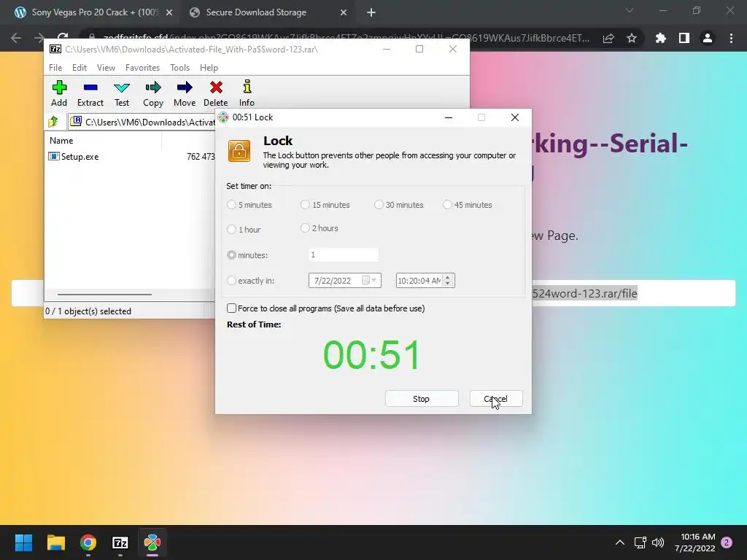Image resolution: width=747 pixels, height=560 pixels.
Task: Close the Secure Download Storage tab
Action: (x=344, y=12)
